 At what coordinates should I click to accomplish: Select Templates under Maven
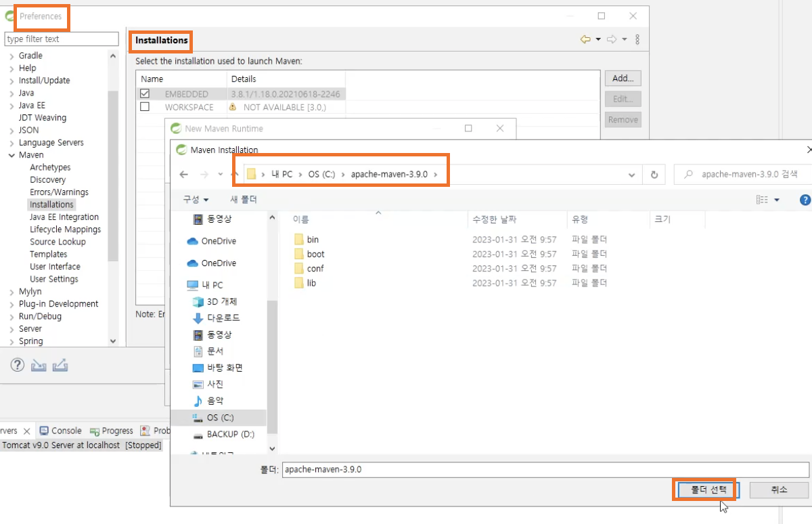(x=49, y=255)
